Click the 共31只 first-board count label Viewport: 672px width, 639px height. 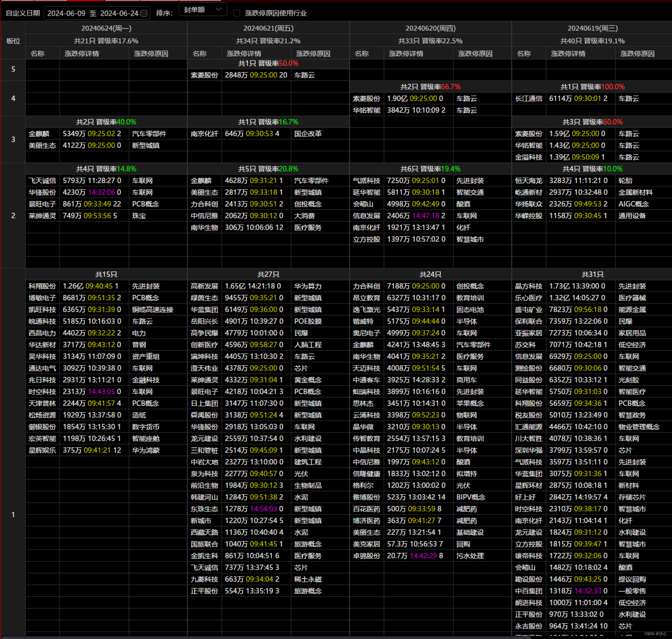point(592,275)
